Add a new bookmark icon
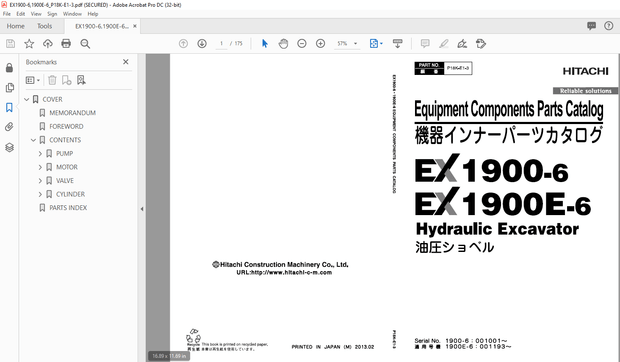Screen dimensions: 620x362 pyautogui.click(x=66, y=80)
